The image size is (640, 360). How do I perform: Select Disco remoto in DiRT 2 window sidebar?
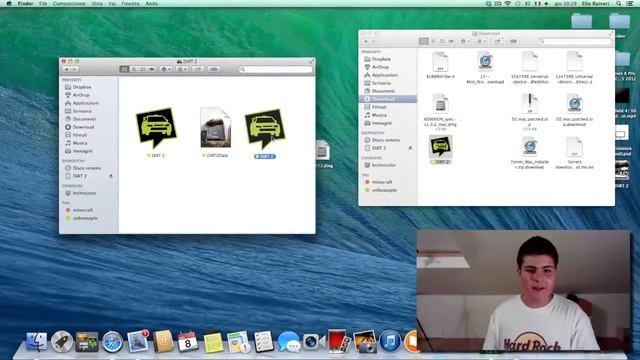[x=86, y=168]
